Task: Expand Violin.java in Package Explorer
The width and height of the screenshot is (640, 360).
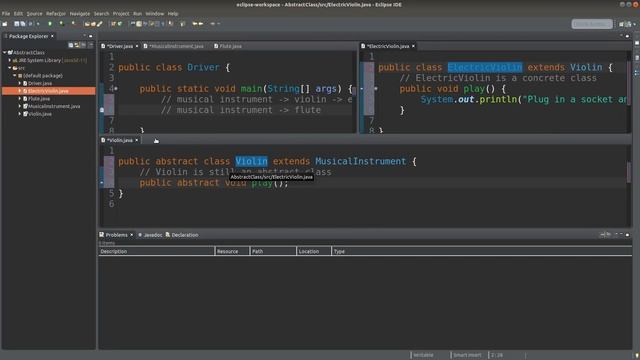Action: [20, 114]
